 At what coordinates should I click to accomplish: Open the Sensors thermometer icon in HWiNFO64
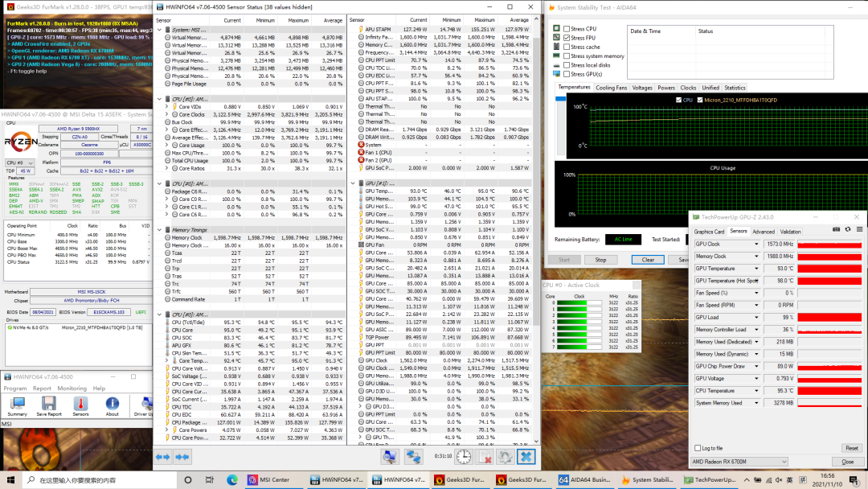click(x=80, y=406)
